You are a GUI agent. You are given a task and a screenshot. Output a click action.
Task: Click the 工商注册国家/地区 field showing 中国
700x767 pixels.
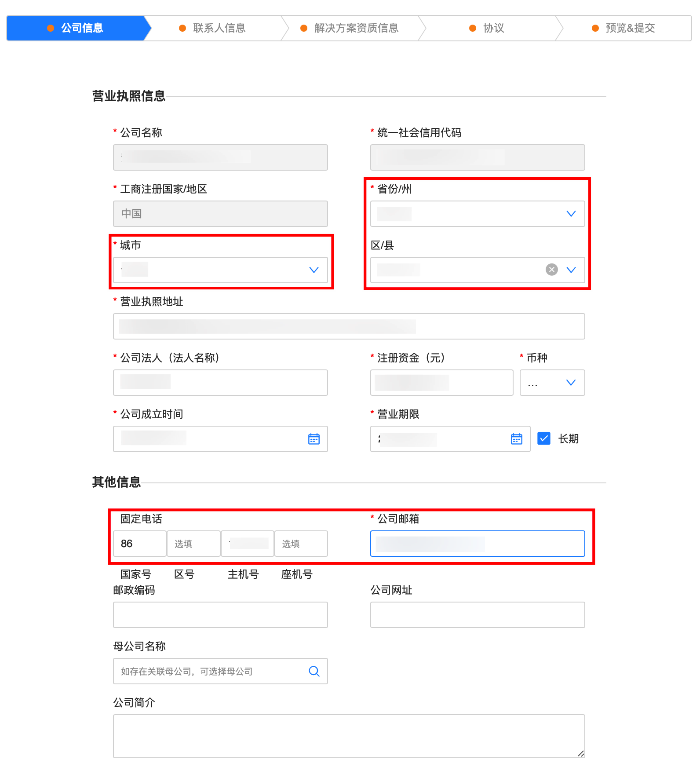pyautogui.click(x=220, y=214)
